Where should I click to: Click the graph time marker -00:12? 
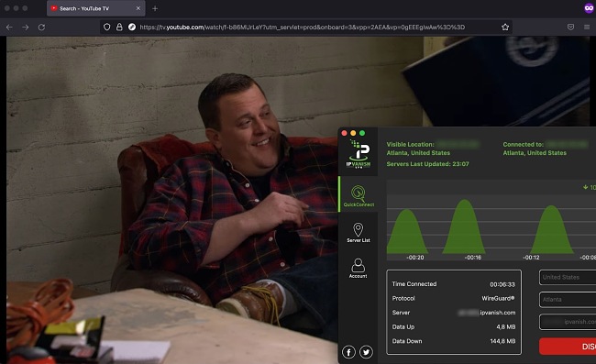[531, 258]
